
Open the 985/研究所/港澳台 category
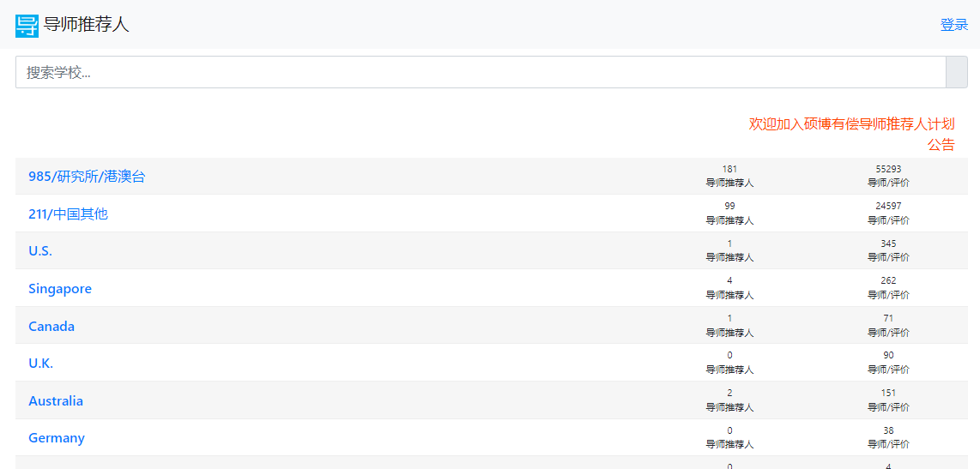(x=87, y=177)
